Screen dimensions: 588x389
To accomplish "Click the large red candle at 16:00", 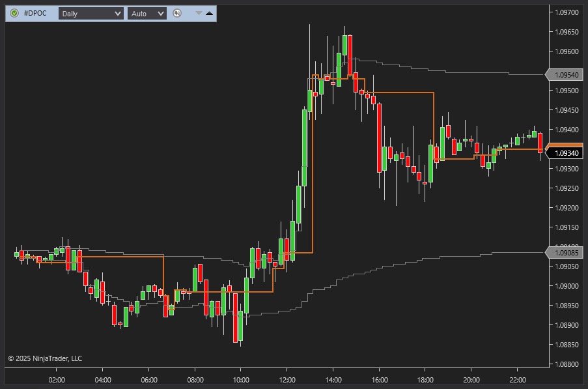I will [x=379, y=137].
